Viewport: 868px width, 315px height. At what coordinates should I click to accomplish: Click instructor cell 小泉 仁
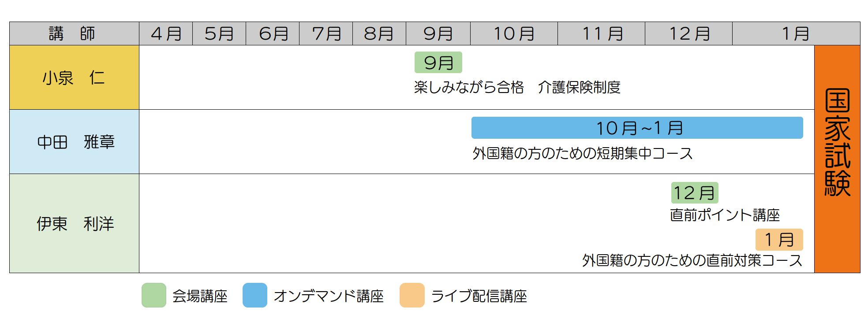74,78
